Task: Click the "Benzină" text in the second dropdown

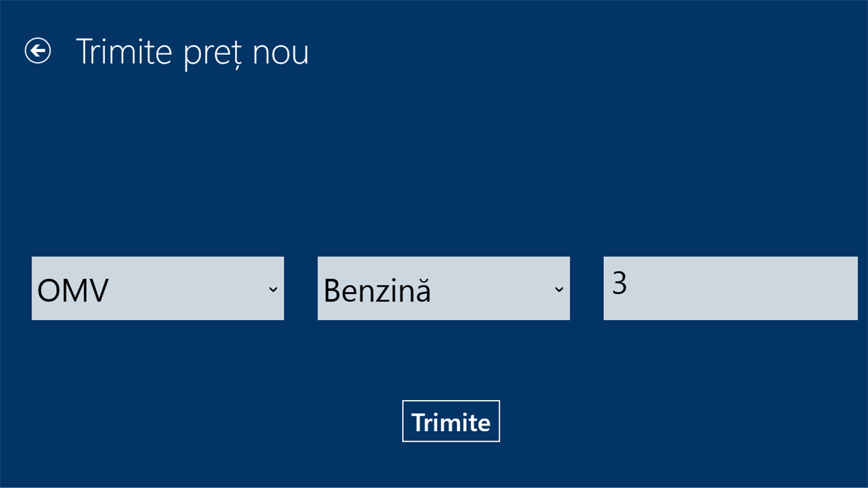Action: tap(377, 290)
